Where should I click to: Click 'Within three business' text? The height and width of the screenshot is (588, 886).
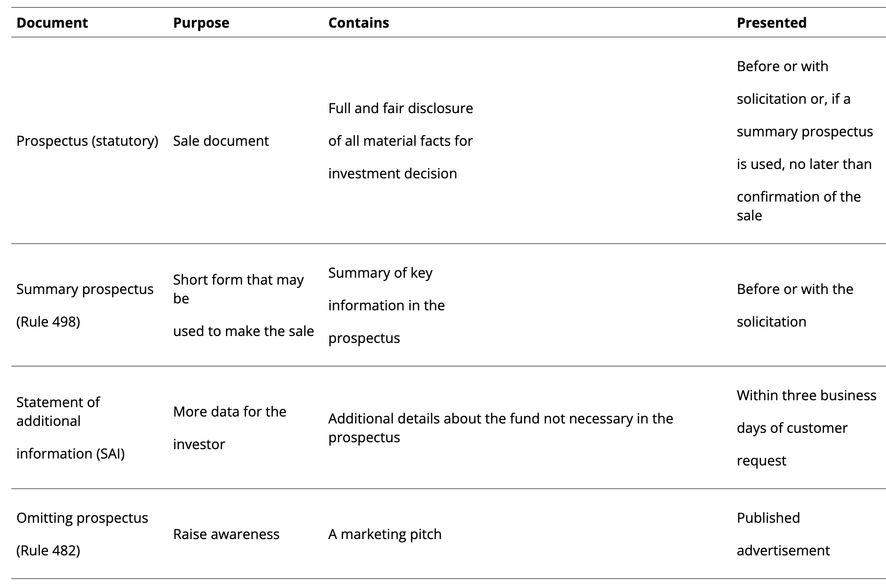[806, 395]
